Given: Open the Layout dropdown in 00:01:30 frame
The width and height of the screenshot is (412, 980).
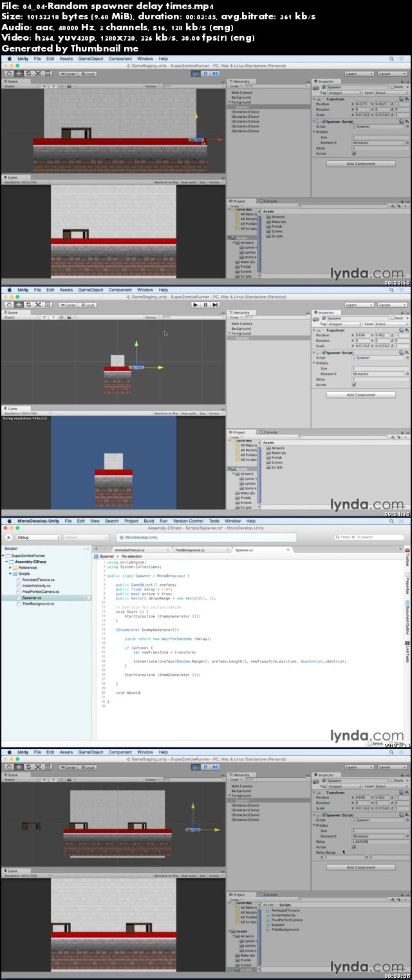Looking at the screenshot, I should [392, 305].
